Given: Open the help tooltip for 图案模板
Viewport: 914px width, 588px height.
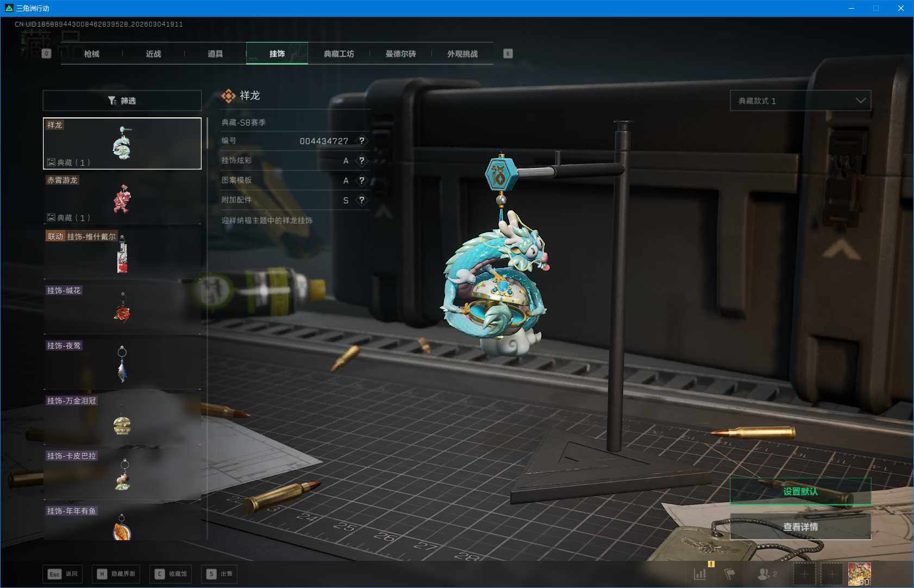Looking at the screenshot, I should [361, 180].
